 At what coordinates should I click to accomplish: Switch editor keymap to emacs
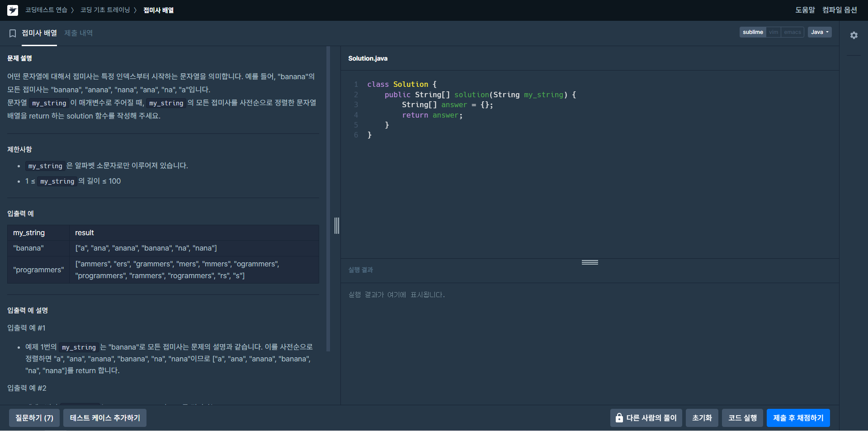pyautogui.click(x=793, y=32)
